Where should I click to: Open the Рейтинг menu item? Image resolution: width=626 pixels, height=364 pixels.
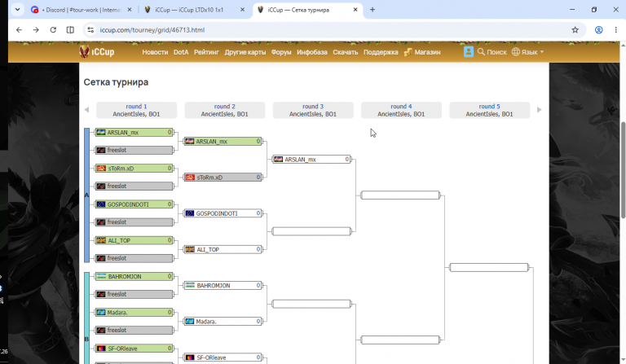tap(206, 52)
